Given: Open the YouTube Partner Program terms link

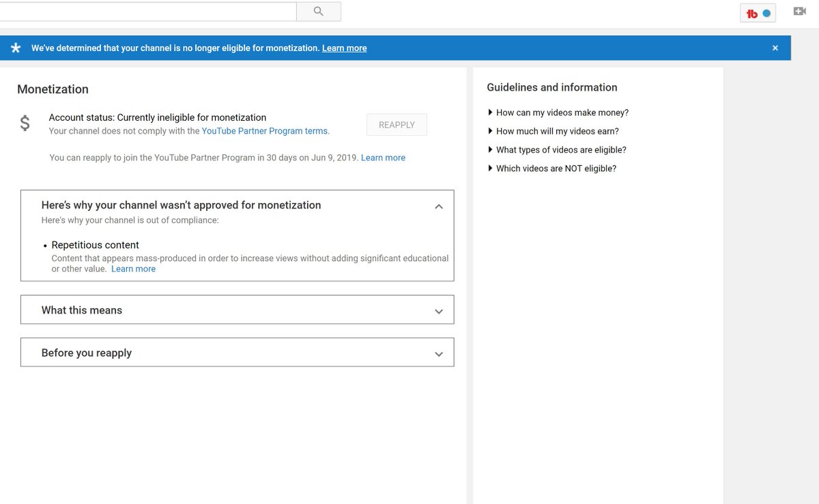Looking at the screenshot, I should click(x=264, y=131).
